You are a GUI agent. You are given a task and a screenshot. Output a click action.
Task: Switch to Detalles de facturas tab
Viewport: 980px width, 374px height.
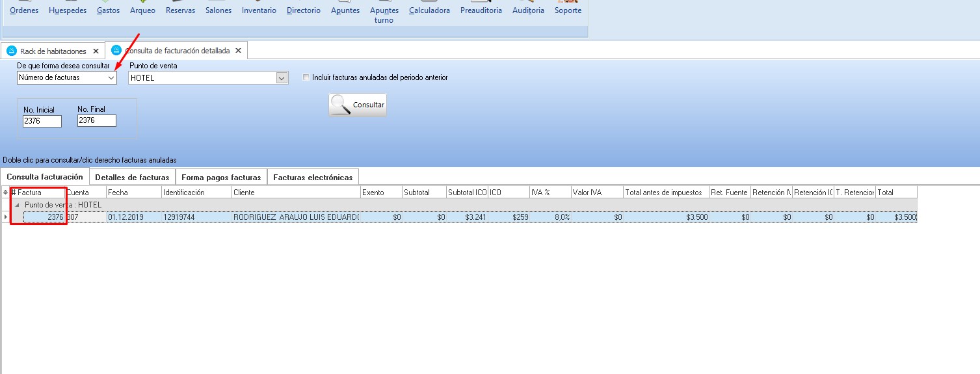pos(132,177)
